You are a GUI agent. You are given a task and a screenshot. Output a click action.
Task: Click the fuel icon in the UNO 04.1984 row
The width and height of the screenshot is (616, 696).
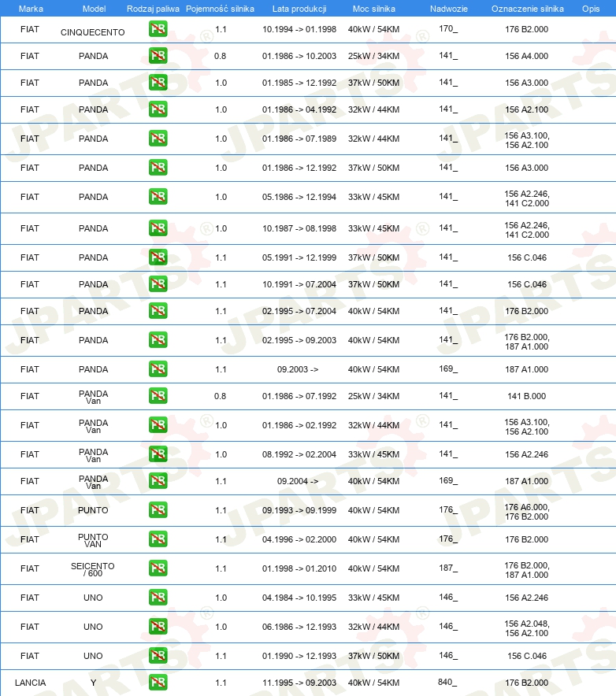click(x=158, y=598)
